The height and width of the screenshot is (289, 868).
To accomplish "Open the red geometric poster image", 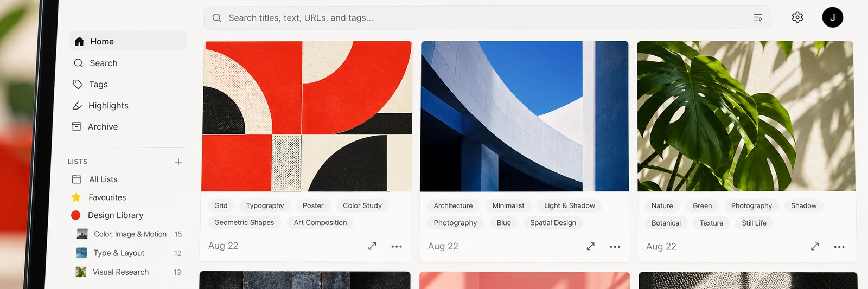I will click(307, 116).
